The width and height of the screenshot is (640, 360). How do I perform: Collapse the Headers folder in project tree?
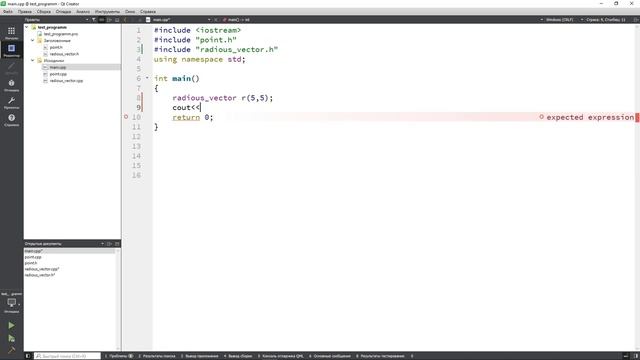(33, 40)
